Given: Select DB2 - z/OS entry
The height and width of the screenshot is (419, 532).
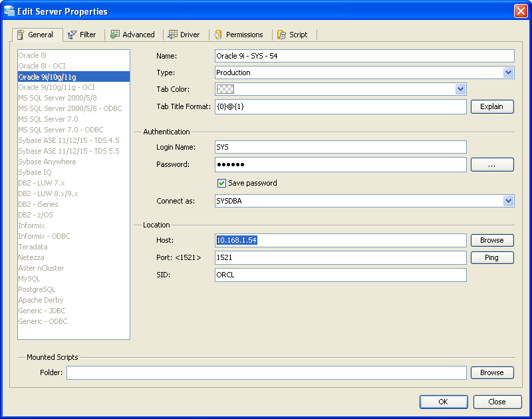Looking at the screenshot, I should (74, 215).
